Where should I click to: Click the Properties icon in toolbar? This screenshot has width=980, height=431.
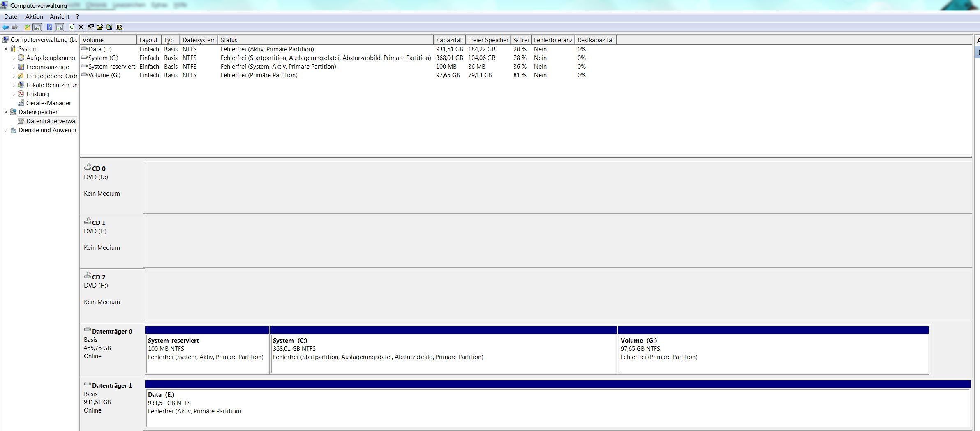tap(90, 27)
